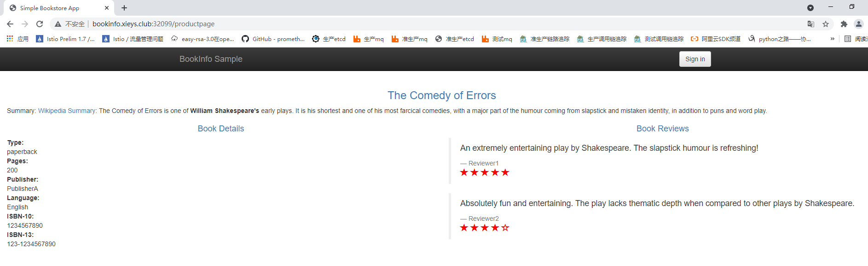868x266 pixels.
Task: Open the Google Translate page icon
Action: point(811,24)
